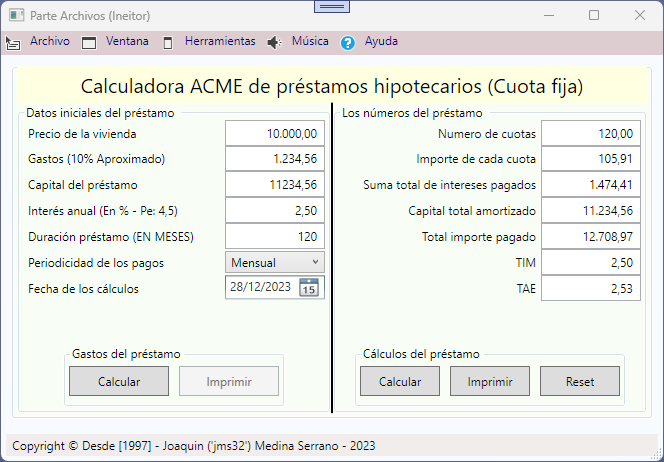This screenshot has width=664, height=462.
Task: Click the TIM value box
Action: pyautogui.click(x=591, y=263)
